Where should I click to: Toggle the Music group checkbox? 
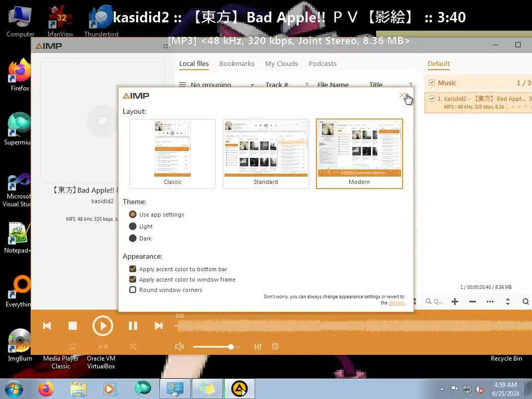tap(432, 83)
